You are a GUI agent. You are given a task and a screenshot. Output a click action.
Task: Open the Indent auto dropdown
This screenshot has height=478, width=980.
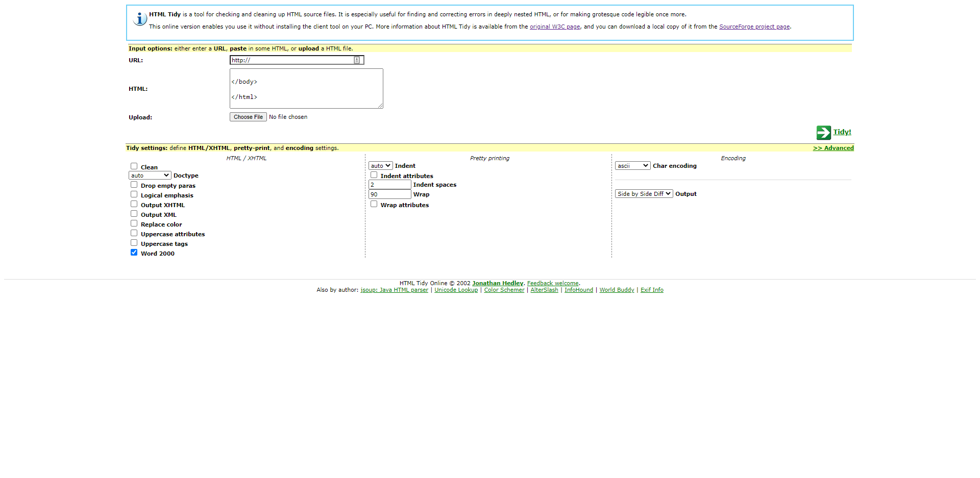coord(380,166)
